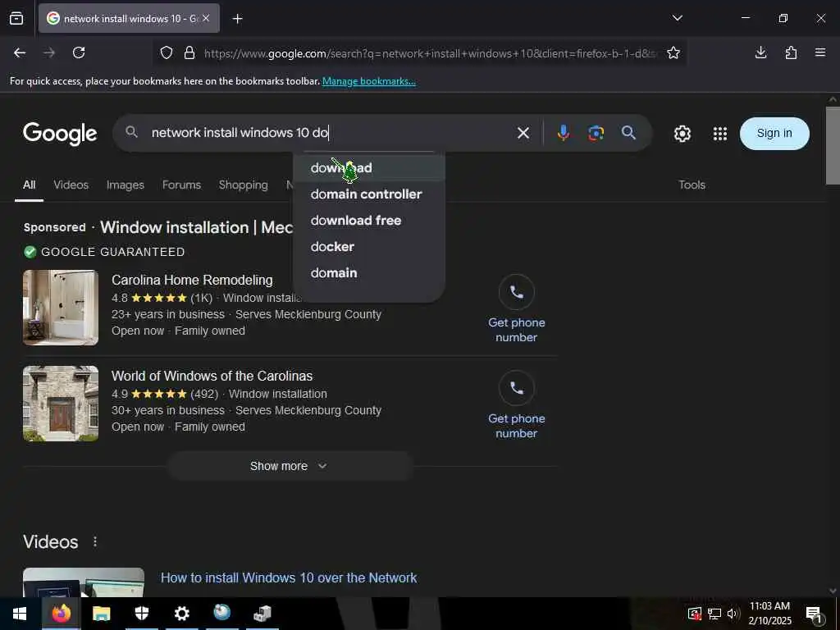Open the search Tools options
Viewport: 840px width, 630px height.
tap(692, 185)
